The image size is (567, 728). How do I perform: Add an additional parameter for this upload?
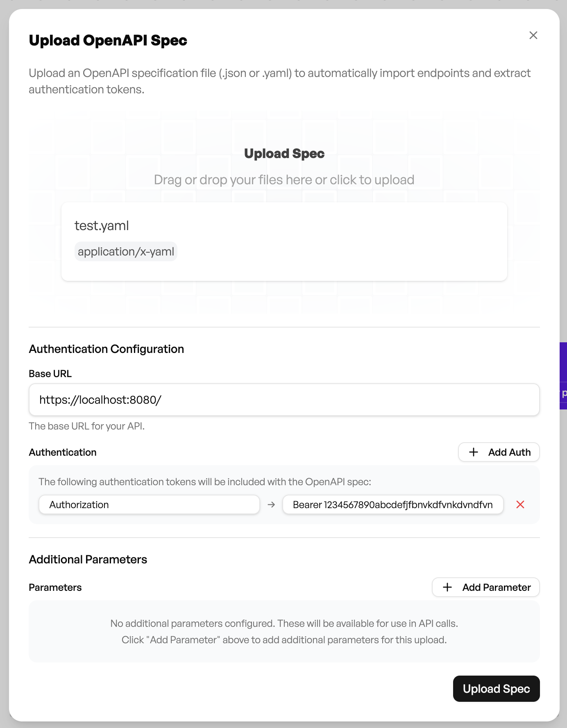click(485, 587)
